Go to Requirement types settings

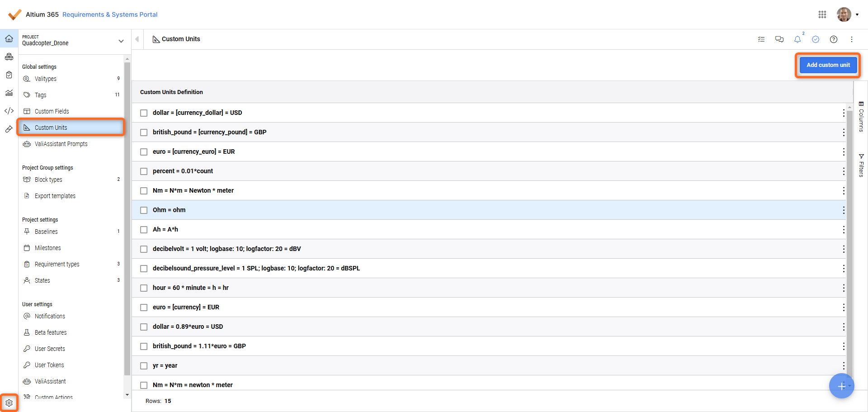coord(57,264)
